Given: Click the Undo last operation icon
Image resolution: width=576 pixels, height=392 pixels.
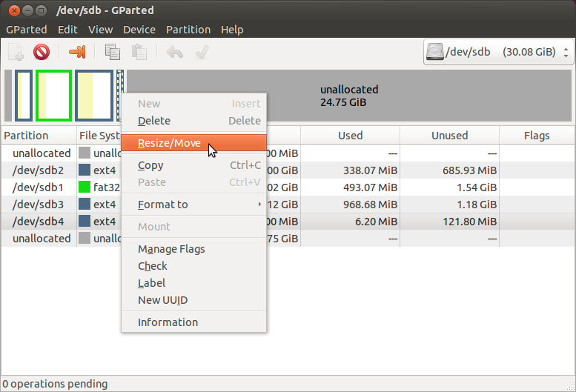Looking at the screenshot, I should (x=175, y=52).
